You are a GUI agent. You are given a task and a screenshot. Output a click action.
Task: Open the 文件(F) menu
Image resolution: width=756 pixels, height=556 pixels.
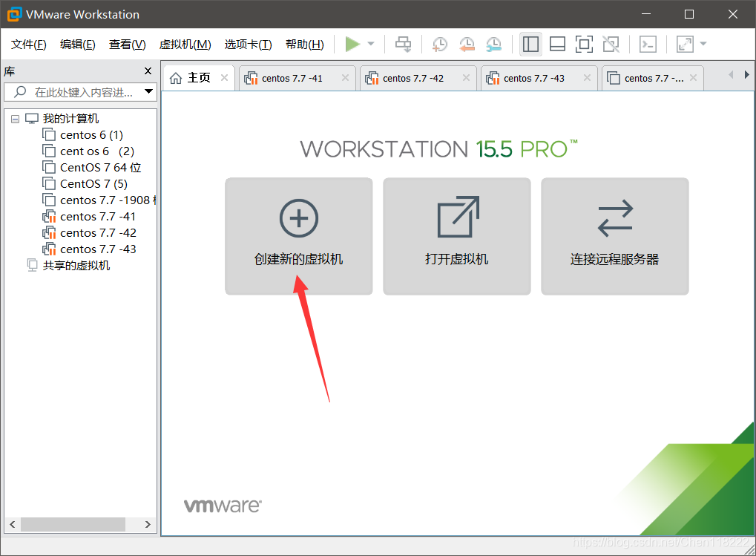pos(29,45)
